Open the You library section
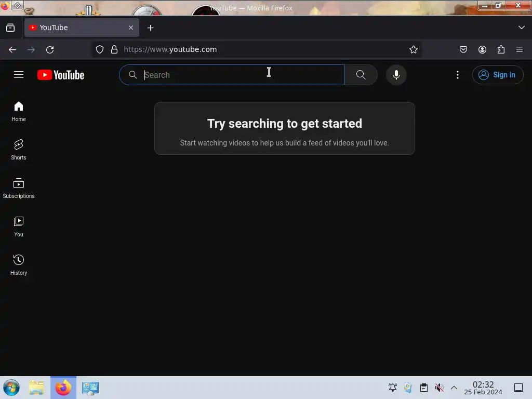 tap(19, 227)
